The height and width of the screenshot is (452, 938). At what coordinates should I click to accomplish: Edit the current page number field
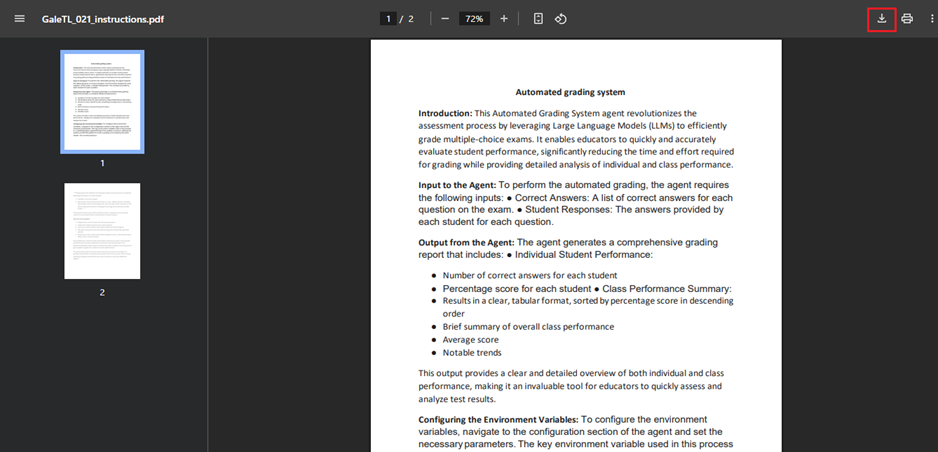click(x=388, y=19)
